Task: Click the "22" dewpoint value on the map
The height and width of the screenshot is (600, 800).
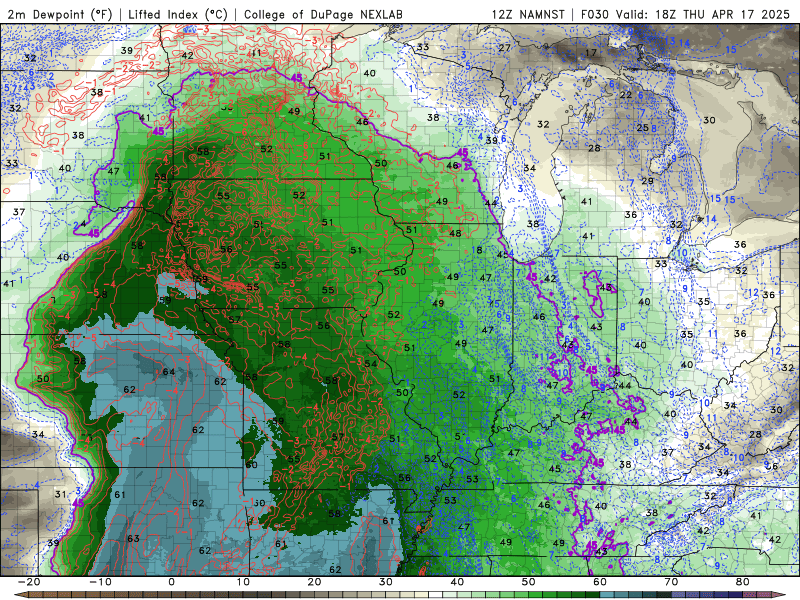Action: (x=626, y=95)
